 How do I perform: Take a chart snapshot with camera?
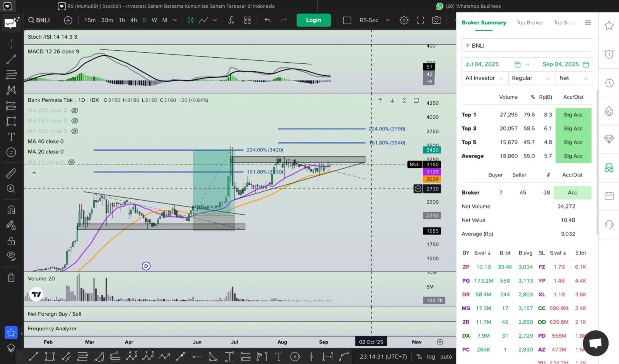pyautogui.click(x=436, y=20)
